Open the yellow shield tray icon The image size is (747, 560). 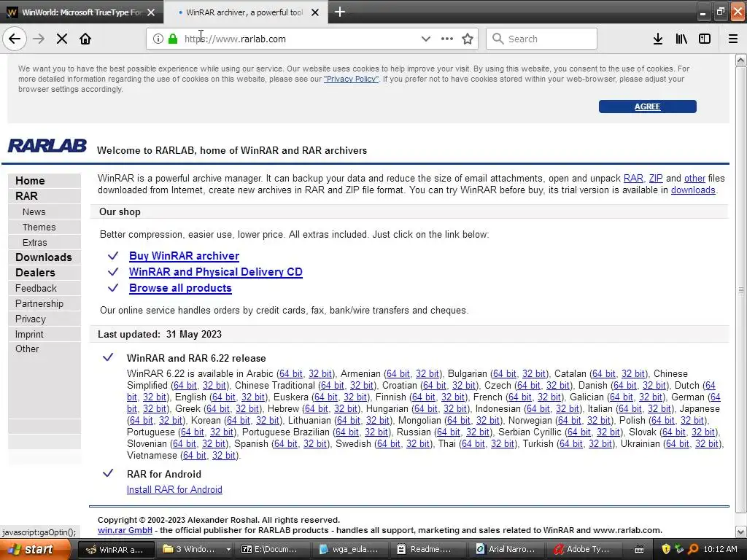(x=666, y=549)
